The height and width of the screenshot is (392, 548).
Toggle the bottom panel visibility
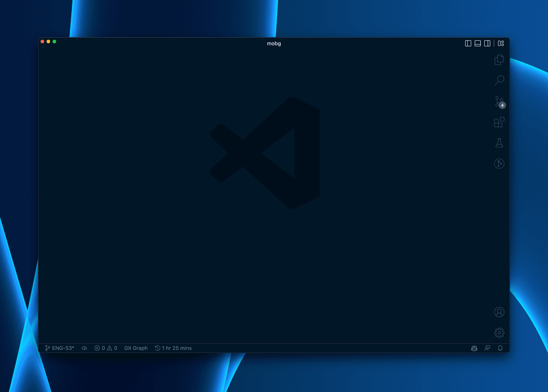click(x=478, y=43)
